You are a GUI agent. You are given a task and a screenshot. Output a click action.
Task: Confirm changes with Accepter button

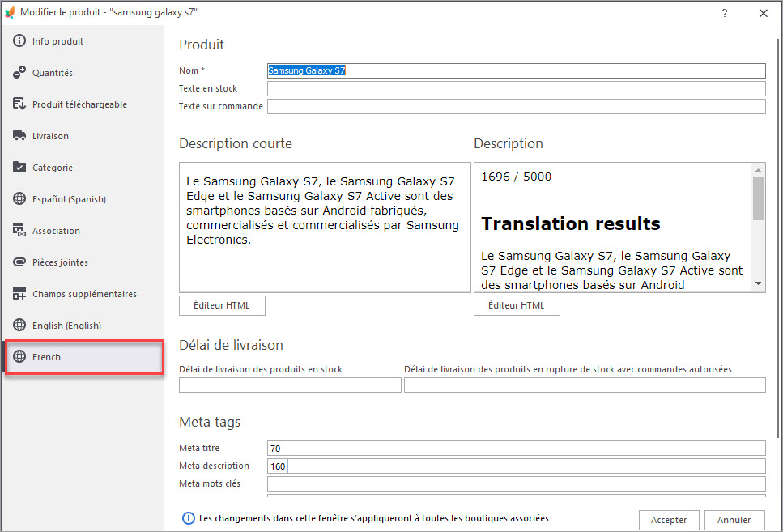click(x=669, y=520)
